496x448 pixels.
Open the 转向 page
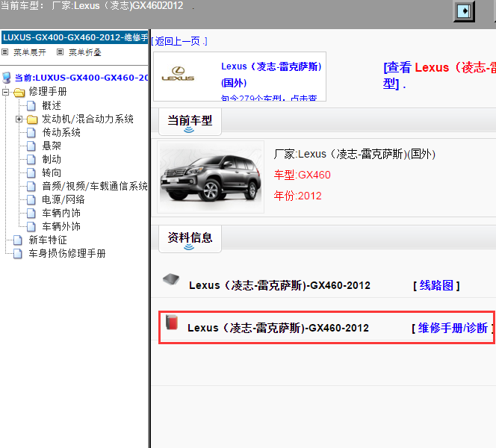click(52, 173)
